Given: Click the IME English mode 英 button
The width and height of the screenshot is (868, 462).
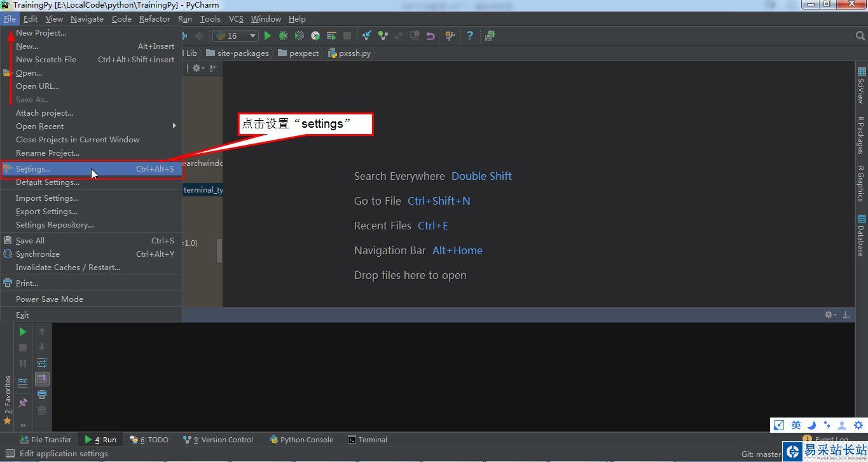Looking at the screenshot, I should pyautogui.click(x=796, y=425).
